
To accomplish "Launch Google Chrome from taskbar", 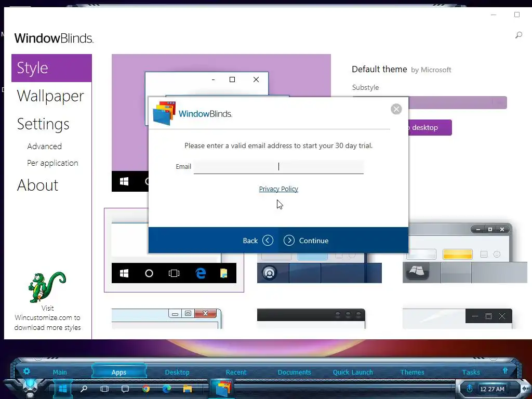I will (x=146, y=389).
